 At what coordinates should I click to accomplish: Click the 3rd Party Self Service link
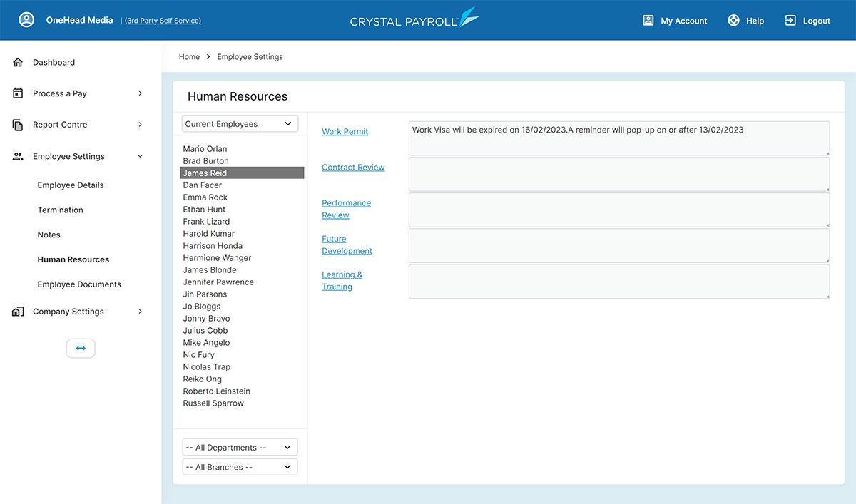pos(163,21)
